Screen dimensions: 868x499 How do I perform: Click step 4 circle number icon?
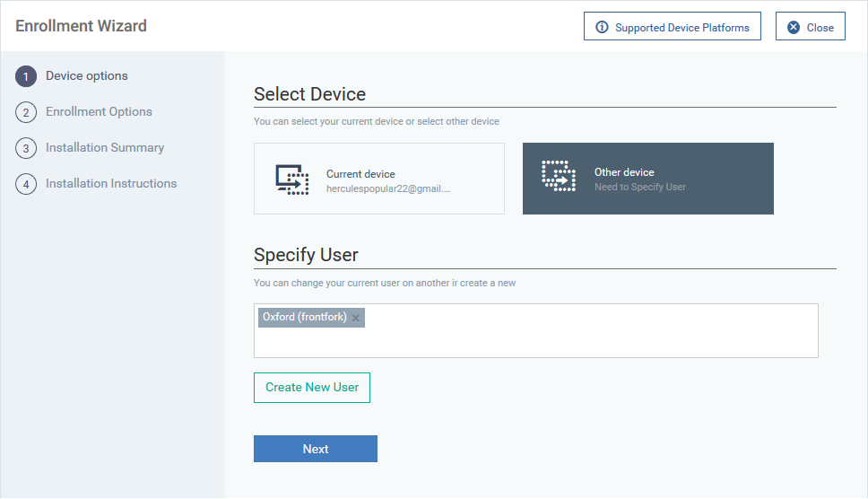tap(26, 184)
